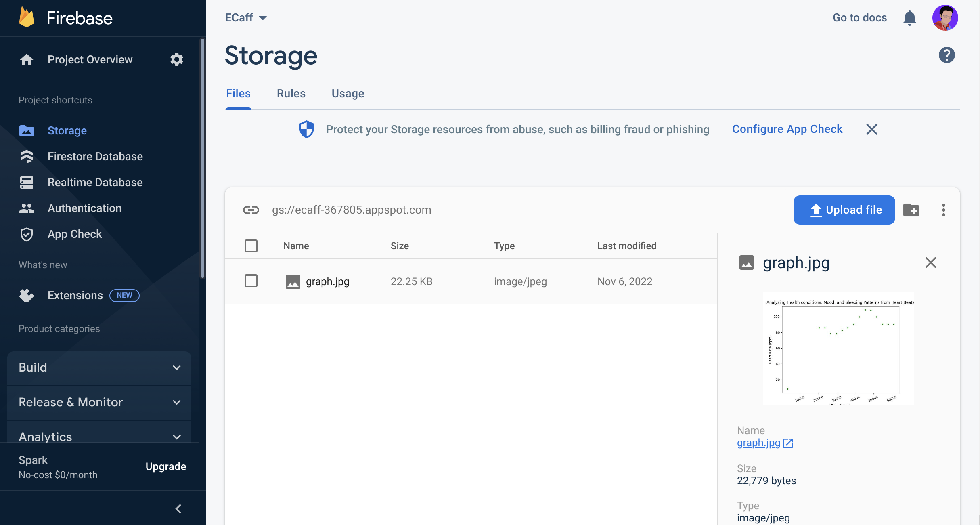Switch to the Usage tab
The height and width of the screenshot is (525, 980).
(x=348, y=94)
